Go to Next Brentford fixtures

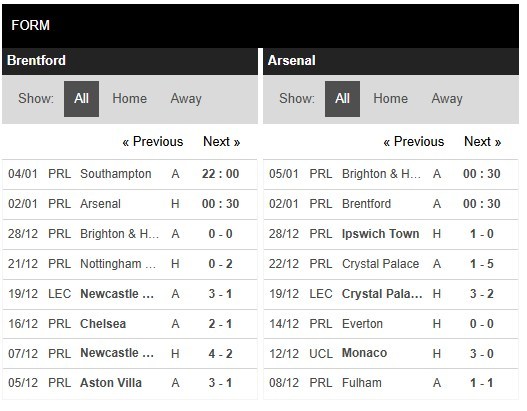[x=221, y=141]
